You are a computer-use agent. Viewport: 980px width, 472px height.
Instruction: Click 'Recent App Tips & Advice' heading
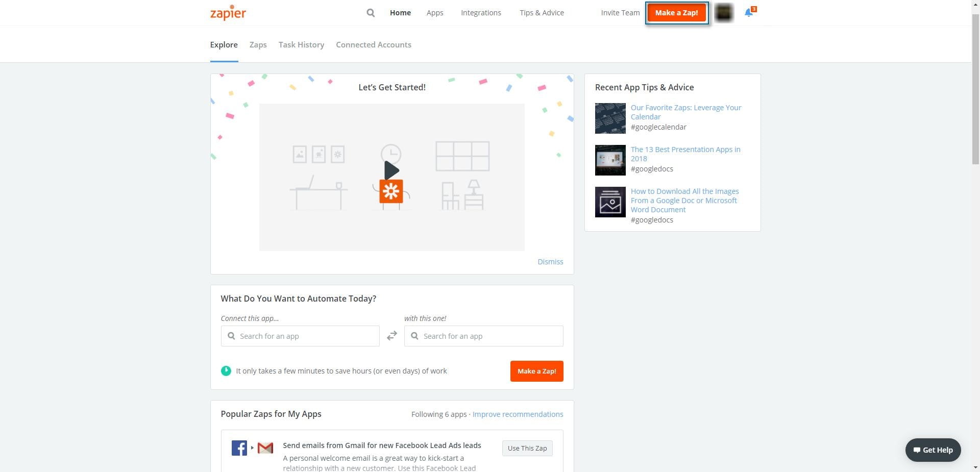[644, 87]
